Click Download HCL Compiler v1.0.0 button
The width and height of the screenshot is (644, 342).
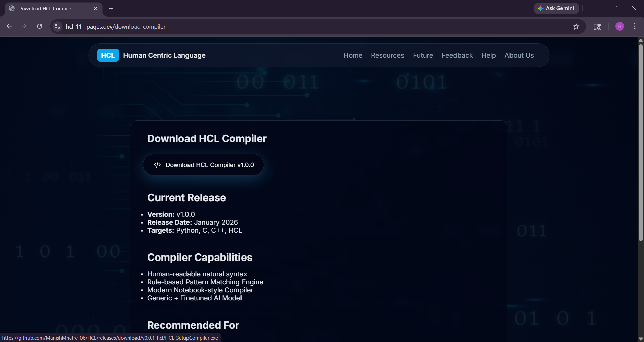tap(203, 165)
